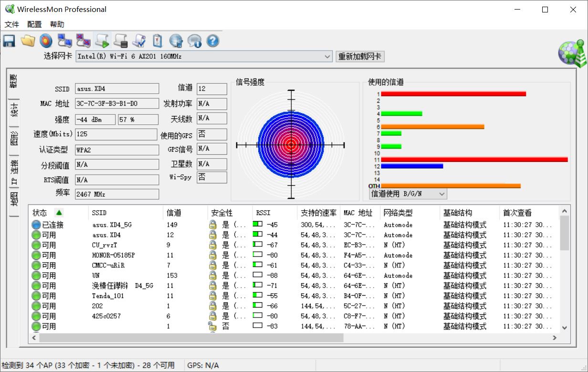Open the blue question mark help icon

click(x=213, y=41)
